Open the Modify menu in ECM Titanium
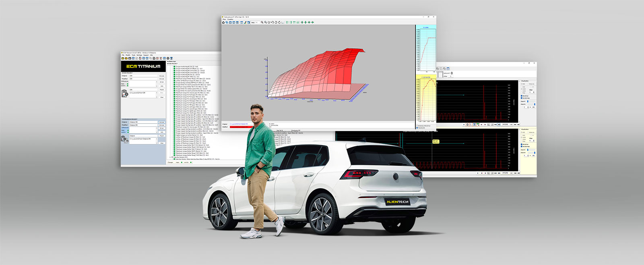The height and width of the screenshot is (265, 644). click(x=128, y=55)
